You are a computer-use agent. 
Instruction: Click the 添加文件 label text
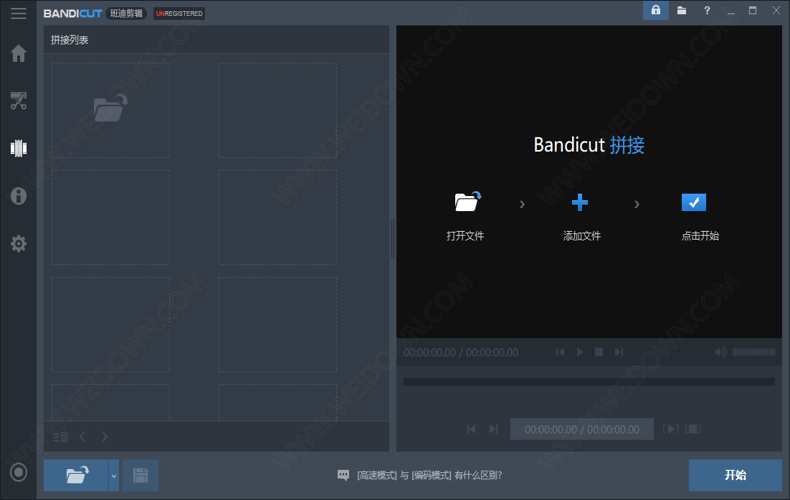[582, 236]
